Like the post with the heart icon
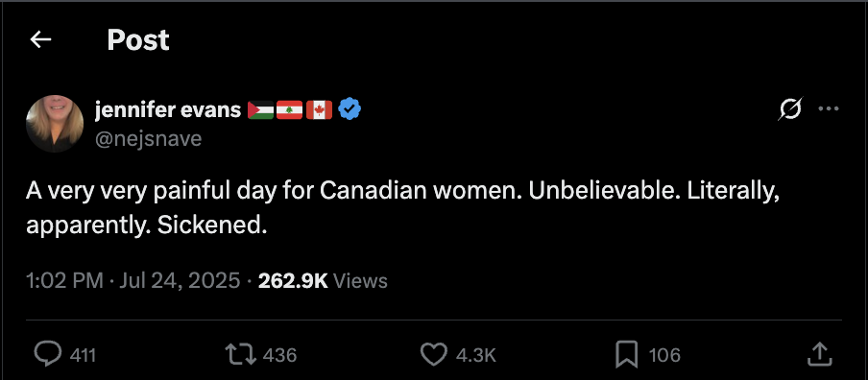This screenshot has height=380, width=868. click(433, 354)
